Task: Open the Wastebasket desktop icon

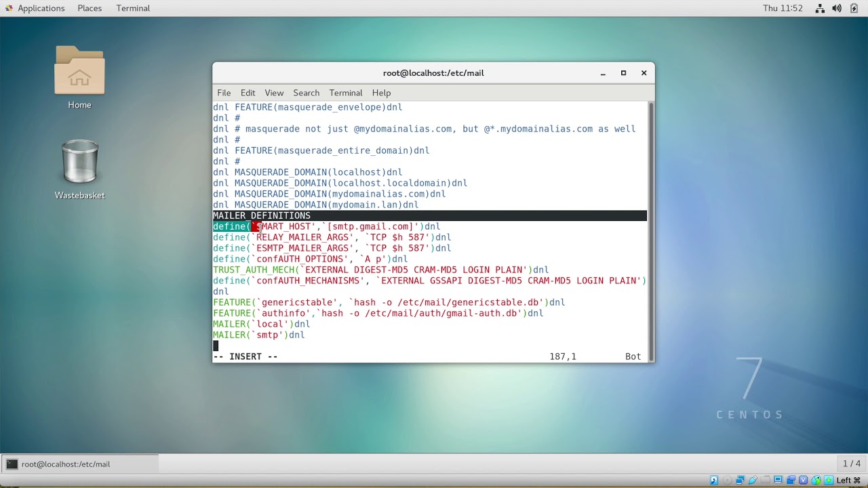Action: click(79, 169)
